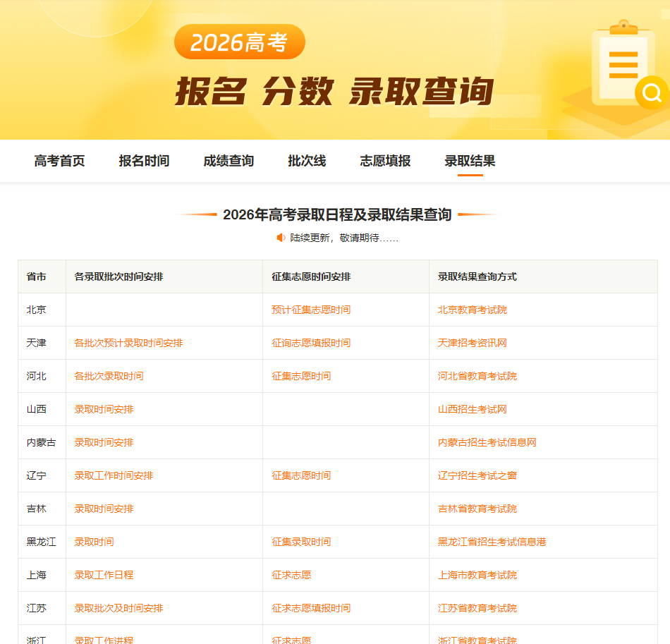The width and height of the screenshot is (670, 644).
Task: Open Hebei's 各批次录取时间 link
Action: pyautogui.click(x=109, y=376)
